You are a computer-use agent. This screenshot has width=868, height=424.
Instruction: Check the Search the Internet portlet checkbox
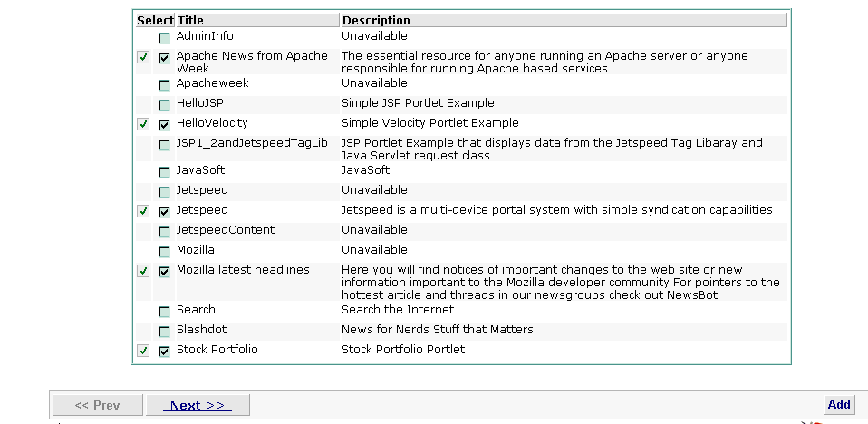[164, 312]
